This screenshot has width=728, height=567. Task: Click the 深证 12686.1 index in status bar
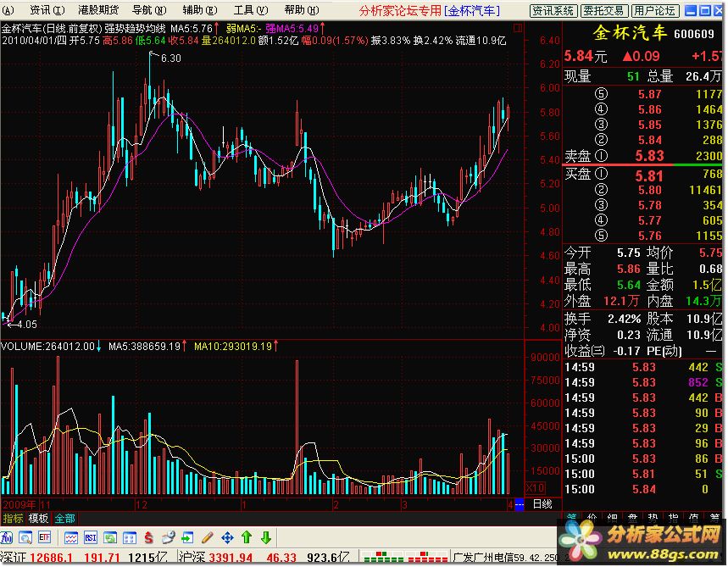click(x=36, y=557)
